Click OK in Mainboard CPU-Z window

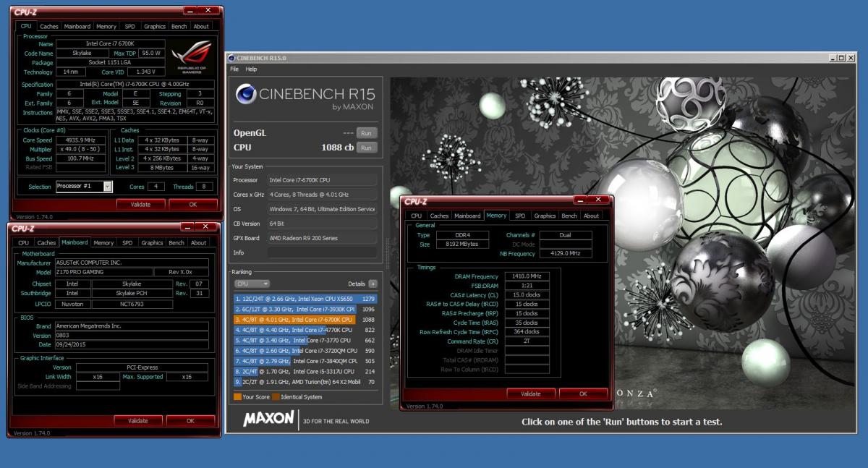point(190,421)
